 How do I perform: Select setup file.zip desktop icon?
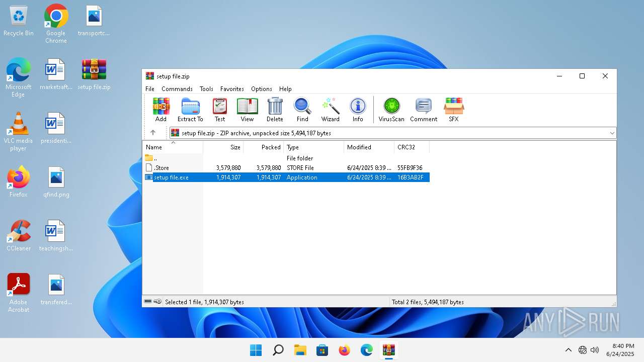pos(94,74)
